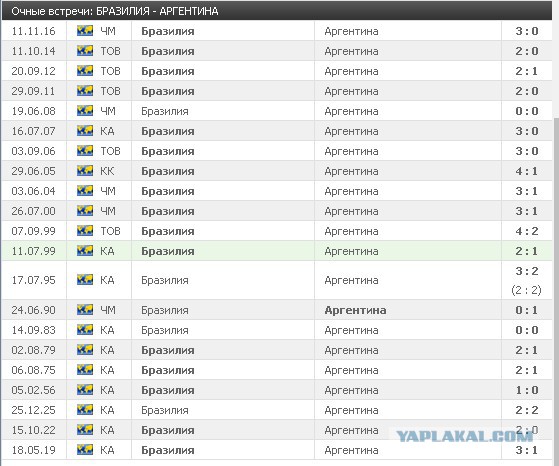Viewport: 559px width, 466px height.
Task: Click the flag icon in the 29.09.11 row
Action: pos(85,91)
